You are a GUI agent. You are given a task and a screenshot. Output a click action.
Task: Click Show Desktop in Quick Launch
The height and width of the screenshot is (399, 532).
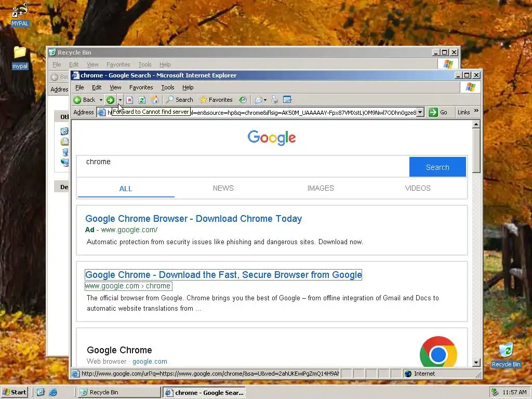pyautogui.click(x=41, y=392)
